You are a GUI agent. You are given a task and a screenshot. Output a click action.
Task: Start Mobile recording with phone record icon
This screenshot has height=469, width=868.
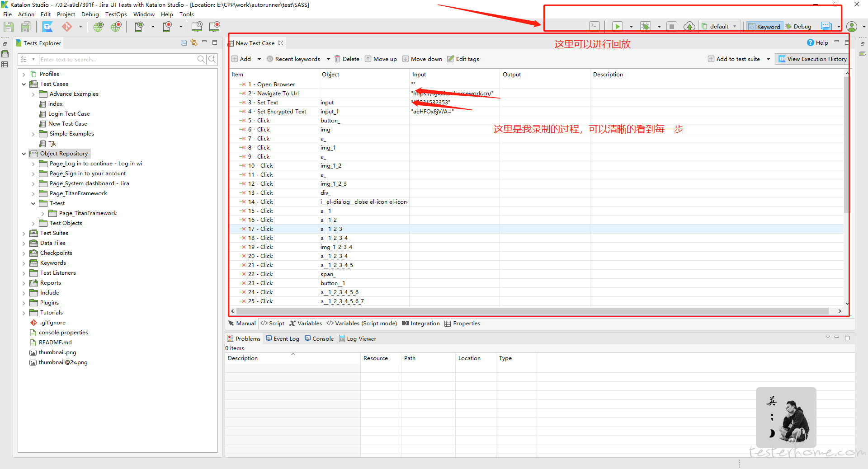167,27
